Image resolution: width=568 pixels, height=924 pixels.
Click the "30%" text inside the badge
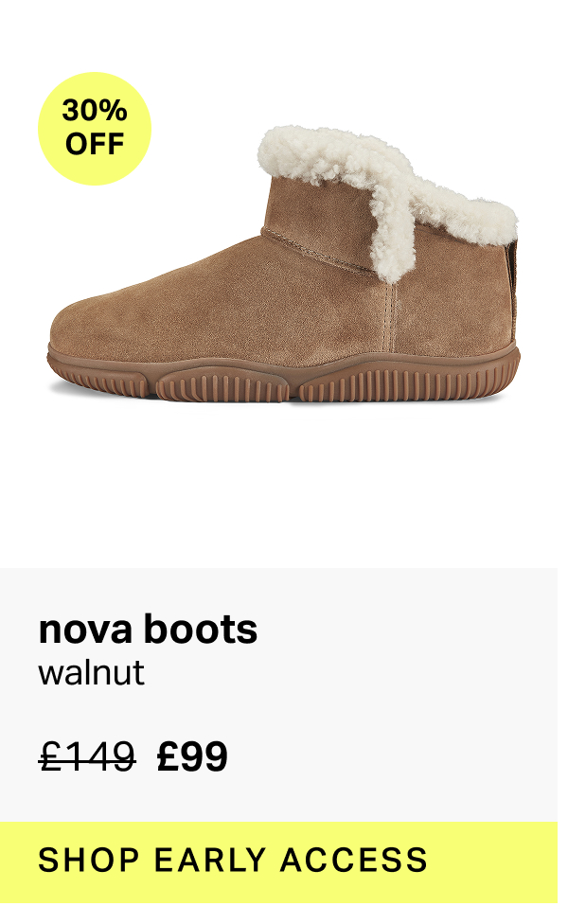tap(95, 111)
